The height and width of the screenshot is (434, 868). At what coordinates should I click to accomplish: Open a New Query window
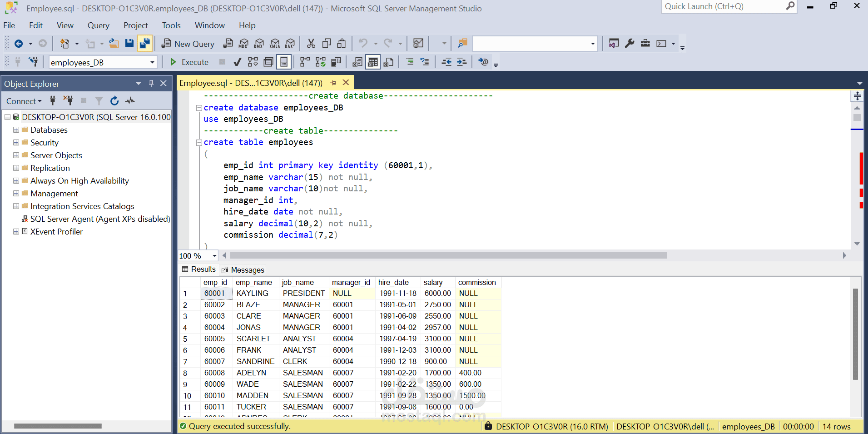(x=188, y=44)
